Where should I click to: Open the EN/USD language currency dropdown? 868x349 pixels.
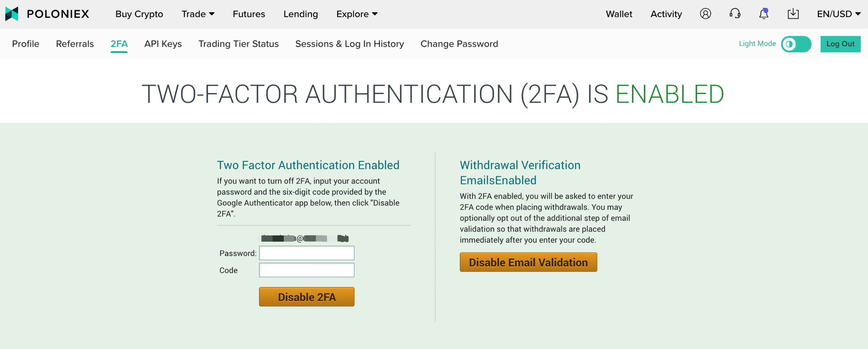(839, 14)
